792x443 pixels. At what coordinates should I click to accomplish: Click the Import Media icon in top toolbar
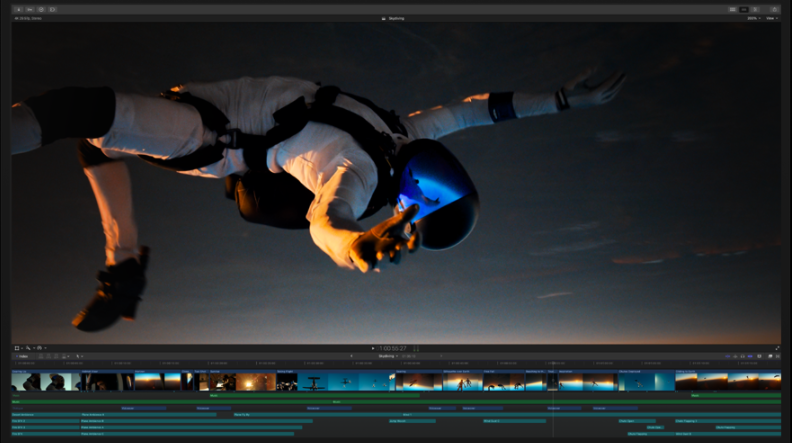[18, 9]
